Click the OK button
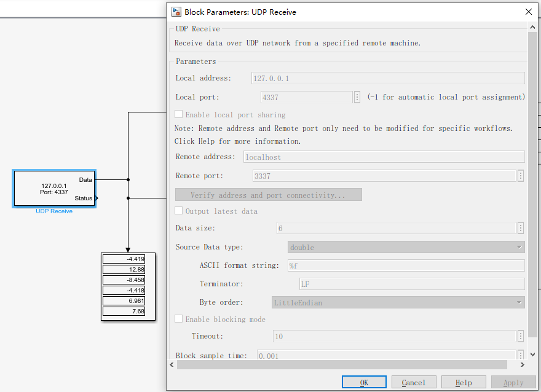Image resolution: width=541 pixels, height=392 pixels. 364,381
